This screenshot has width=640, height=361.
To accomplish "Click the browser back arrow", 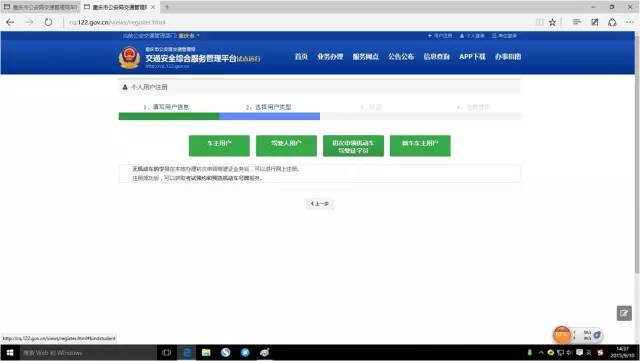I will pyautogui.click(x=11, y=22).
